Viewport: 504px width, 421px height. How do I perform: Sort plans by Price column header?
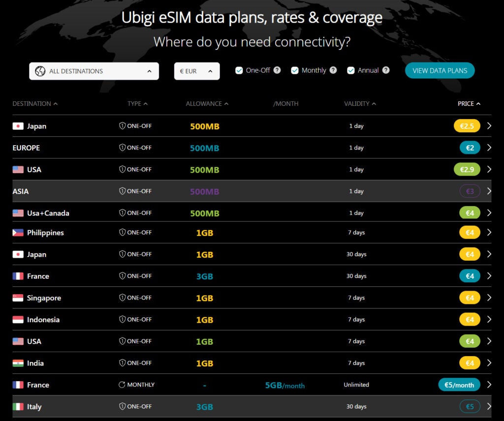pyautogui.click(x=469, y=104)
